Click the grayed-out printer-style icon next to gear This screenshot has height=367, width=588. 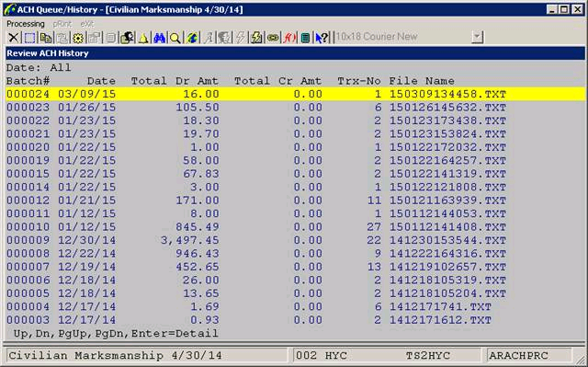coord(94,38)
